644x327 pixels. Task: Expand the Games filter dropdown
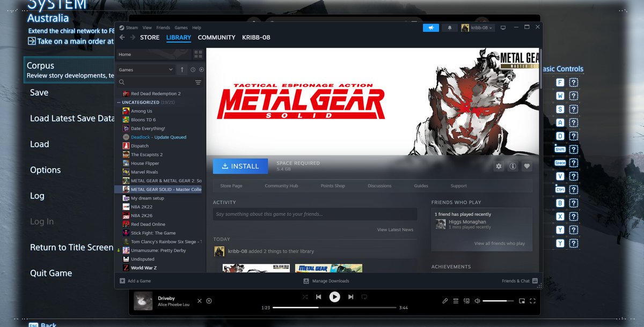146,70
